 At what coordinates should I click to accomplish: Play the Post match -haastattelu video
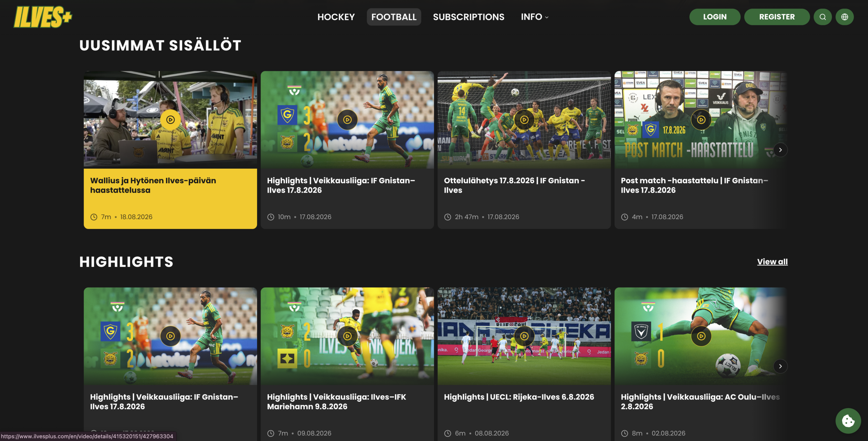click(701, 120)
